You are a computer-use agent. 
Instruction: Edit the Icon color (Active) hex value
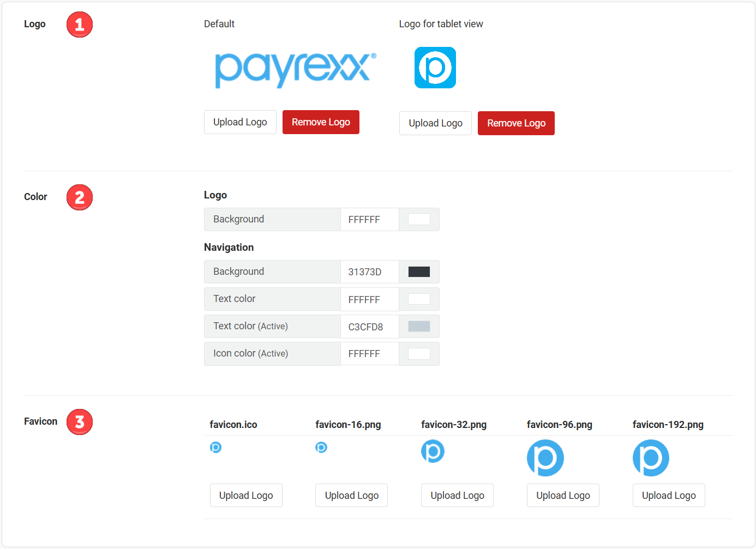tap(370, 353)
